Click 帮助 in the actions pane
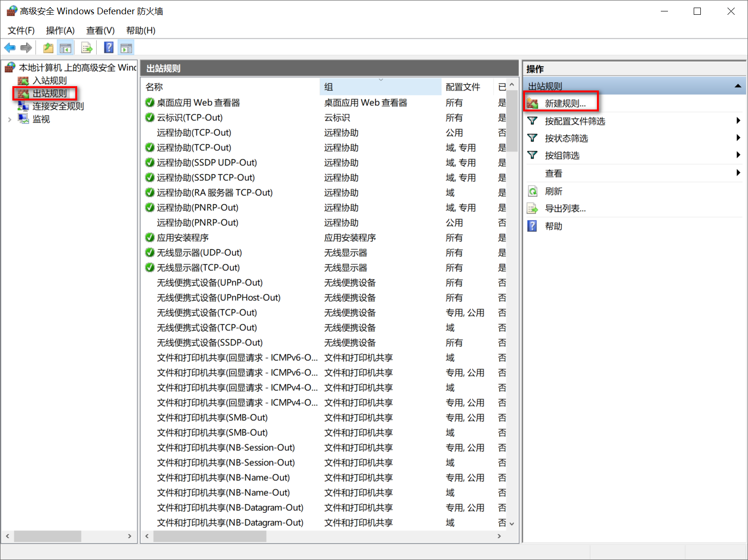The width and height of the screenshot is (748, 560). point(554,226)
